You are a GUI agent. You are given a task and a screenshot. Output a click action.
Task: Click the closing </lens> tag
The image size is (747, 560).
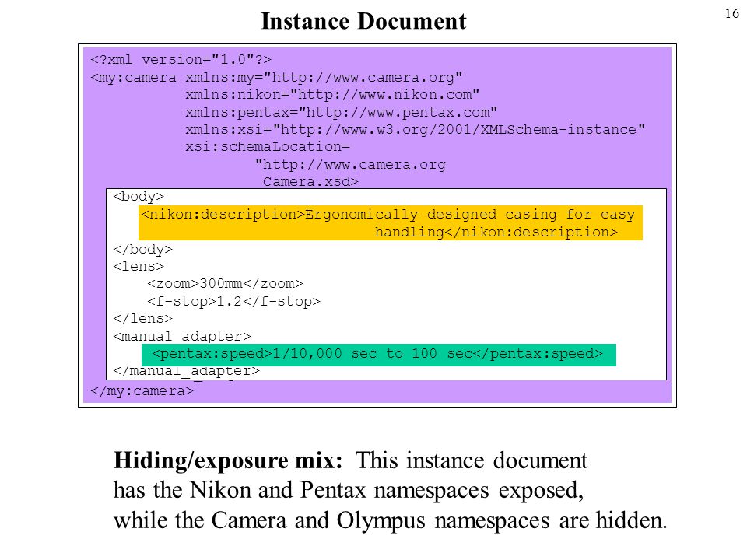[142, 318]
